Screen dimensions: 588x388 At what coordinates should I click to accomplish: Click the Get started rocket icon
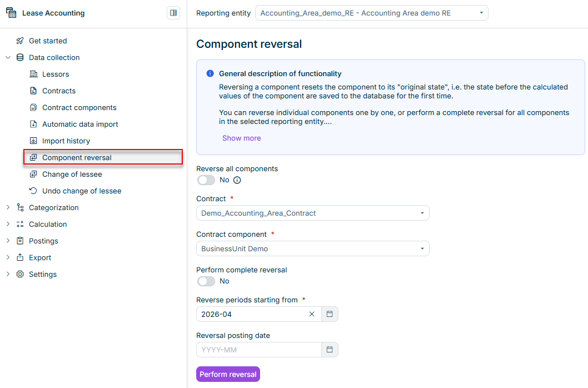(x=20, y=41)
